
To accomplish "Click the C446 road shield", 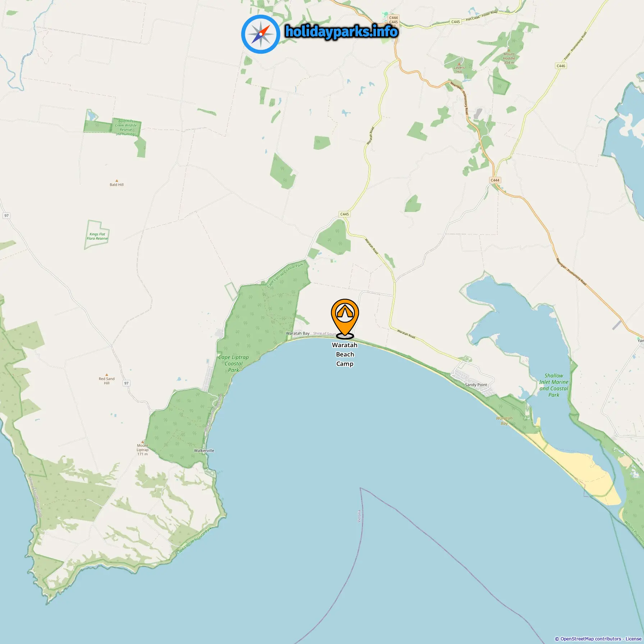I will click(561, 66).
